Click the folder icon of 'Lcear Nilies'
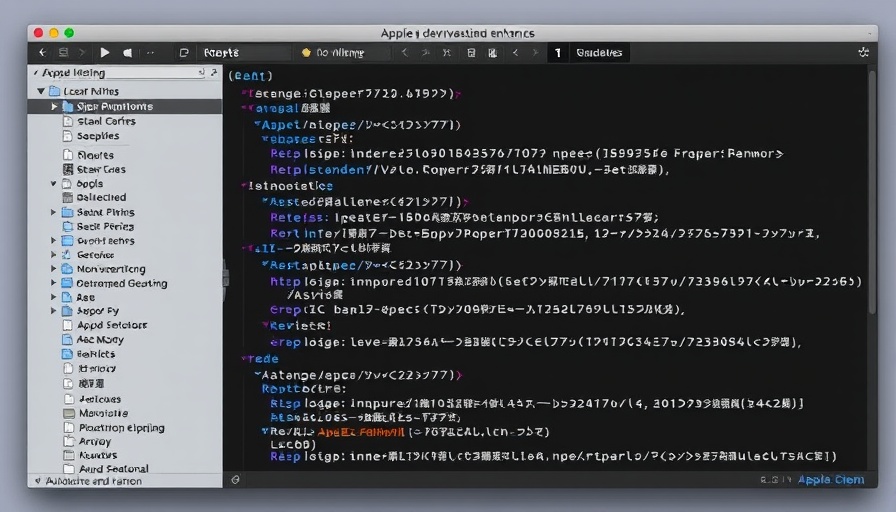 pyautogui.click(x=55, y=91)
